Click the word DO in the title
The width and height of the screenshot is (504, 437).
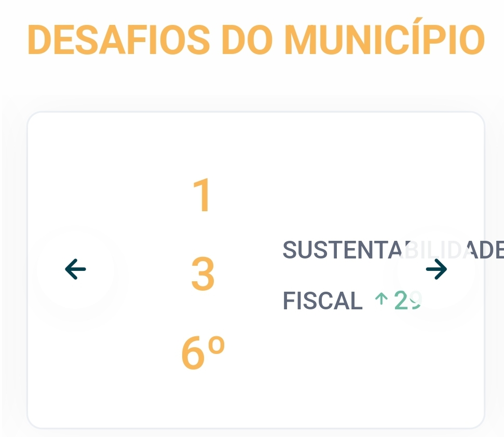(248, 40)
